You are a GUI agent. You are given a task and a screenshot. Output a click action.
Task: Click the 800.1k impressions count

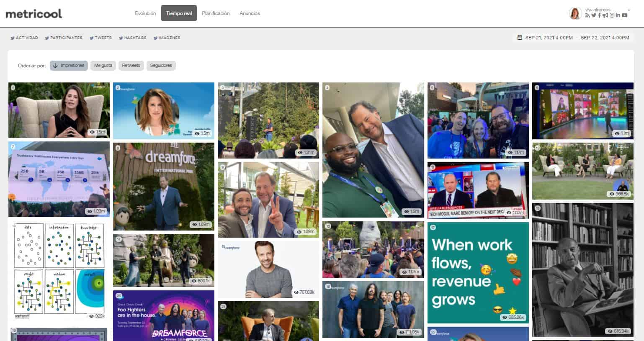coord(200,281)
